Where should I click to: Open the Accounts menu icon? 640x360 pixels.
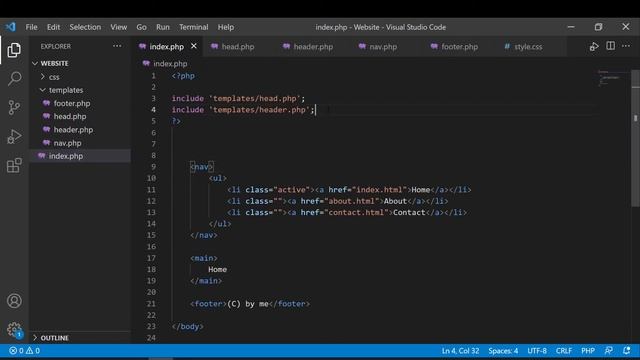pyautogui.click(x=14, y=301)
